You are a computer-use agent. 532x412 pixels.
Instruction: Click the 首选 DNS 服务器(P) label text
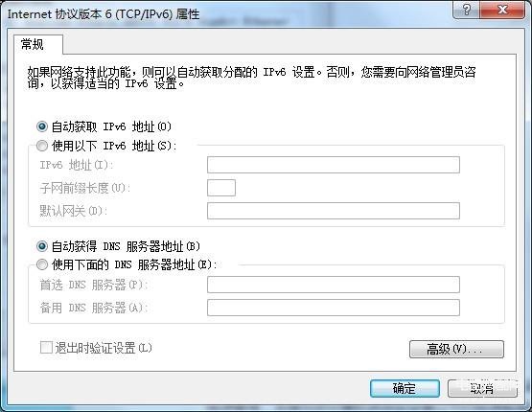click(x=94, y=285)
